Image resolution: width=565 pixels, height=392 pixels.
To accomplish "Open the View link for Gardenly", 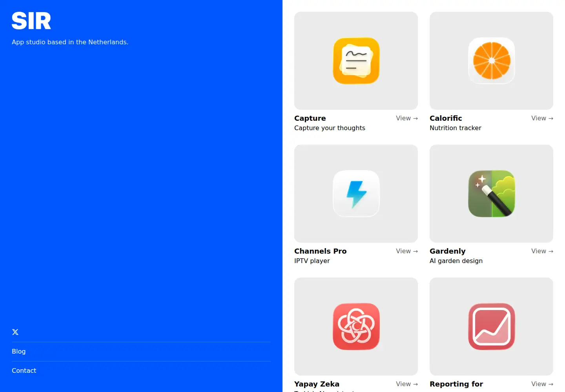I will [x=542, y=251].
